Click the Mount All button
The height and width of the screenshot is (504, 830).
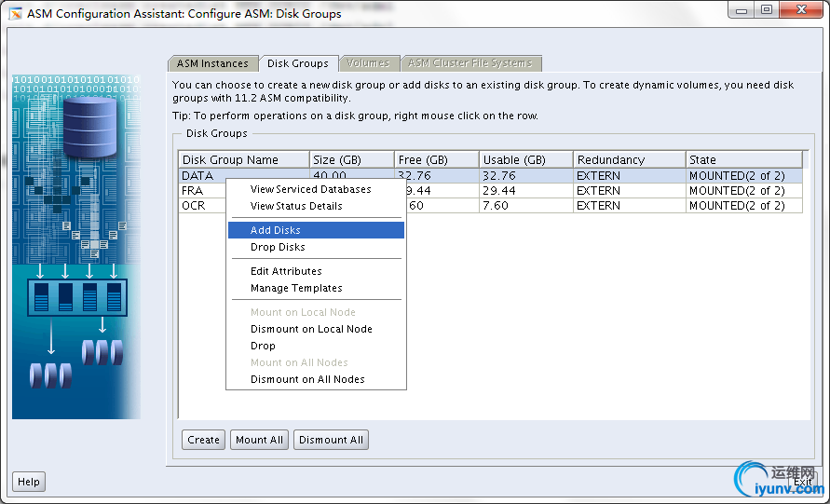259,440
